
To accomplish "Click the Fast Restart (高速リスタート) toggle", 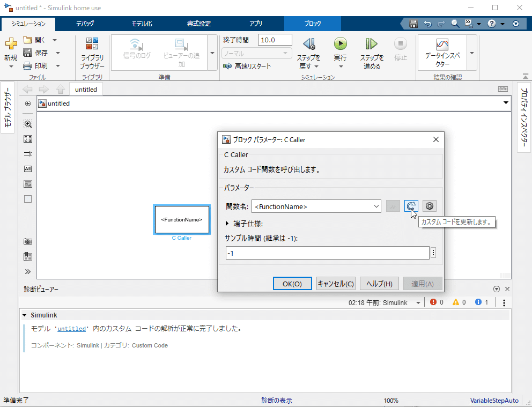I will [x=247, y=66].
